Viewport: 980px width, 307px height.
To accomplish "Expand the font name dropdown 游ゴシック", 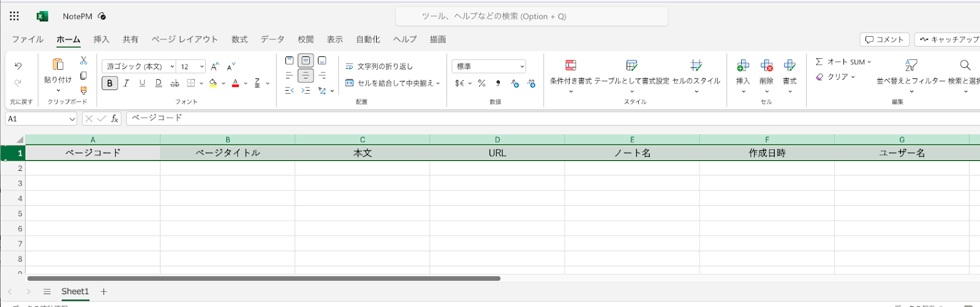I will point(172,67).
